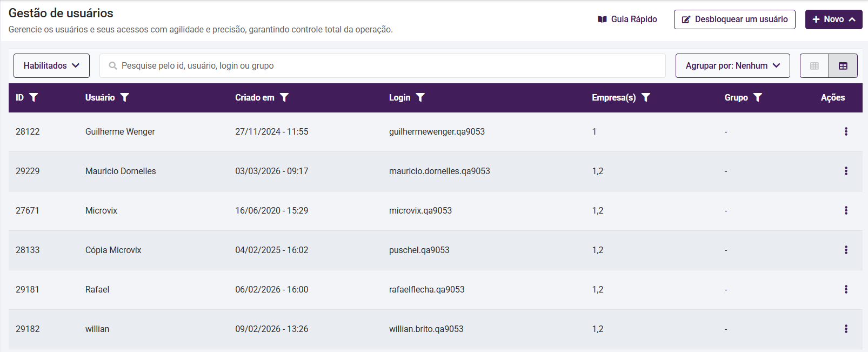
Task: Open the Guia Rápido guide
Action: point(627,19)
